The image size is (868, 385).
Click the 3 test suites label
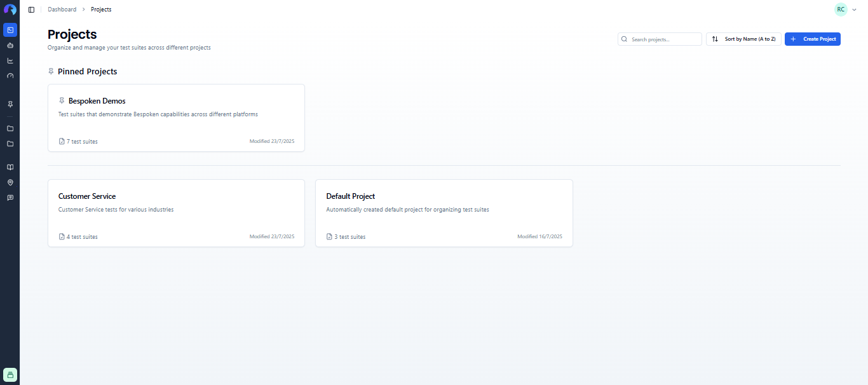pyautogui.click(x=350, y=236)
